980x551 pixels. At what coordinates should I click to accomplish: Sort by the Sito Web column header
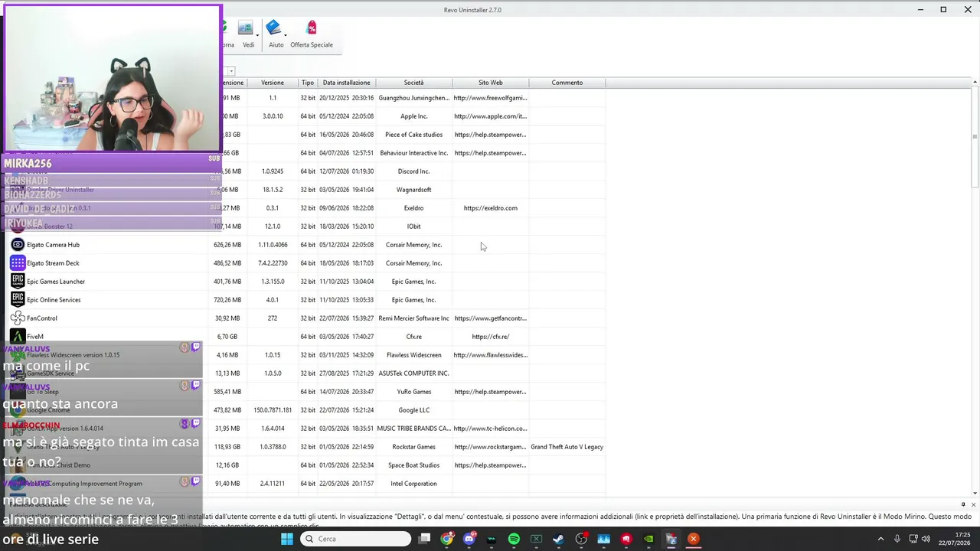[491, 83]
